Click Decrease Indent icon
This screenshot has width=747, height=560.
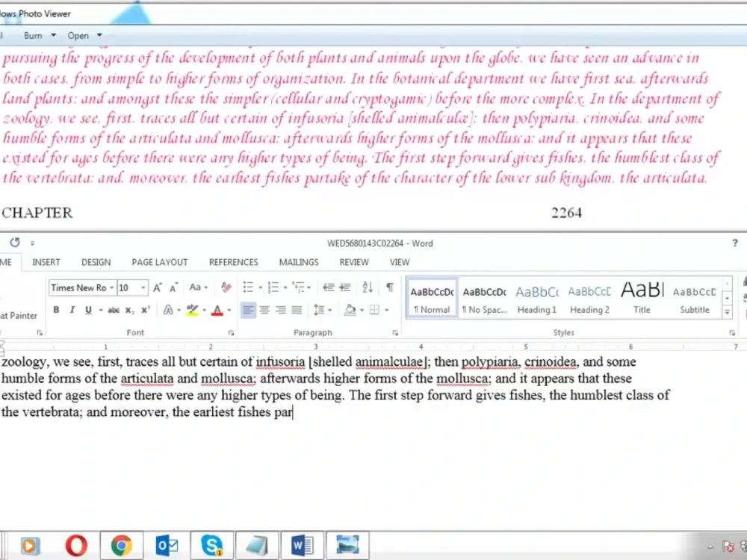[328, 287]
